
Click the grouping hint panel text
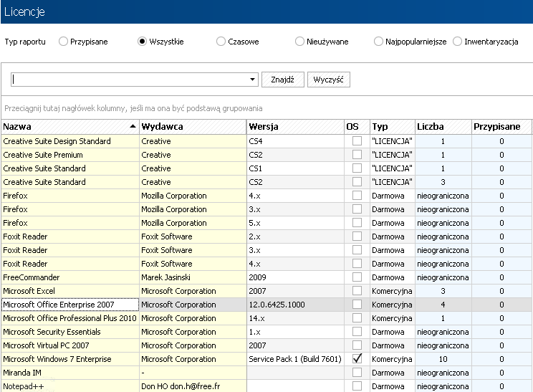click(133, 108)
